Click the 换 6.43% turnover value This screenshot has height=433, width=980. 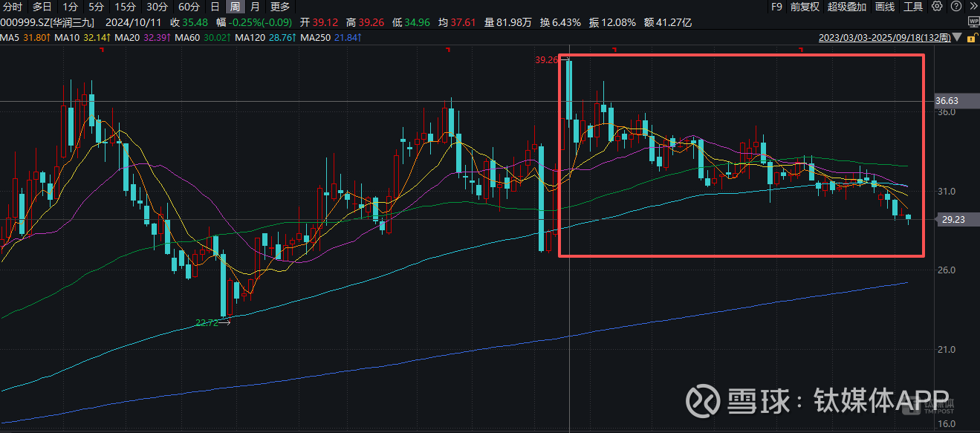pos(561,22)
